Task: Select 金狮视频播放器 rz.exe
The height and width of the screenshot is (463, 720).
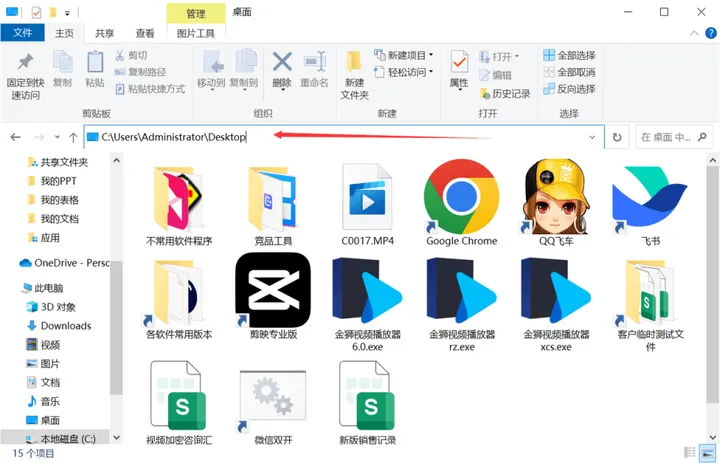Action: (461, 304)
